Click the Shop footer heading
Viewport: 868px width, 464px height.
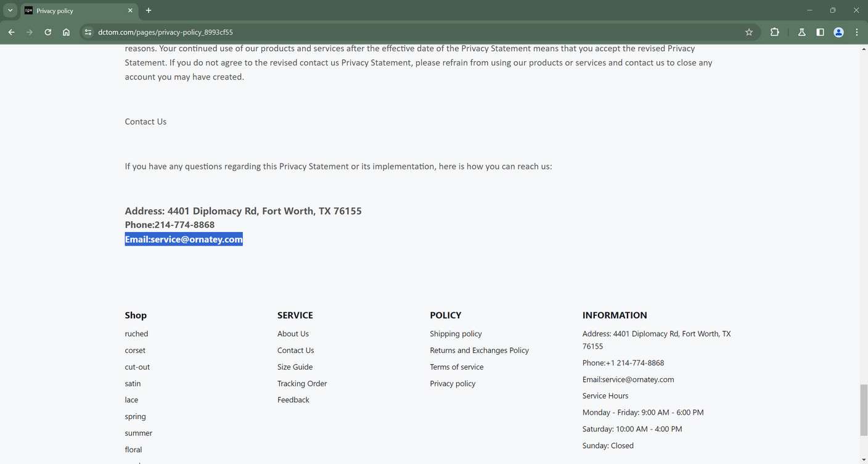tap(136, 315)
